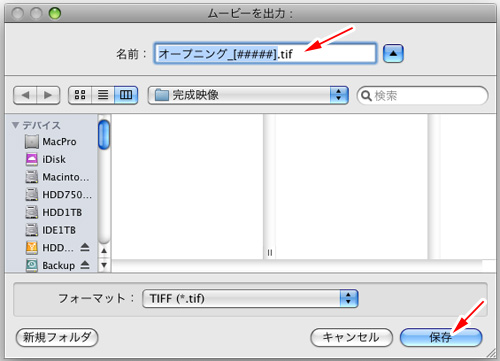500x361 pixels.
Task: Eject the Backup volume
Action: point(85,265)
